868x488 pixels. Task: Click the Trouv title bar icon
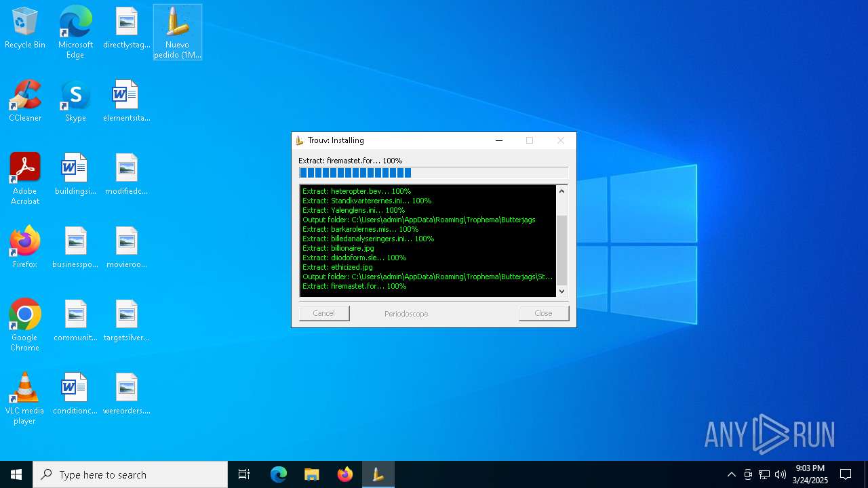click(x=300, y=140)
